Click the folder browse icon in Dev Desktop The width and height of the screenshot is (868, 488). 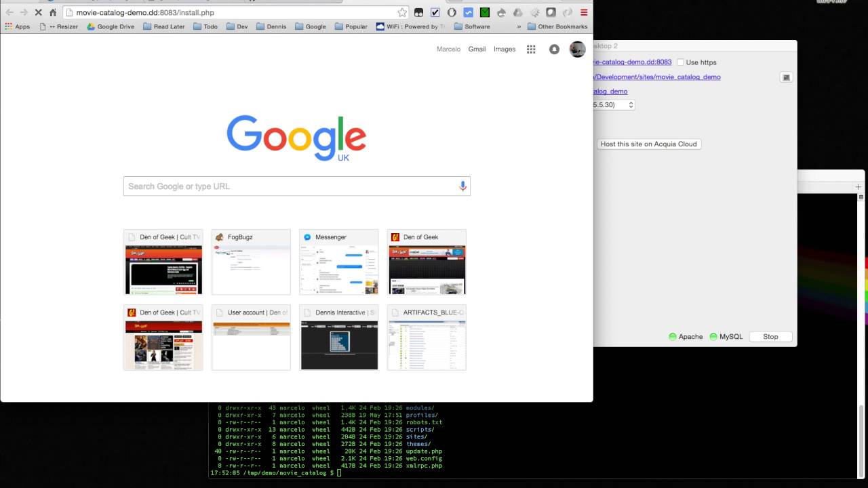tap(786, 77)
